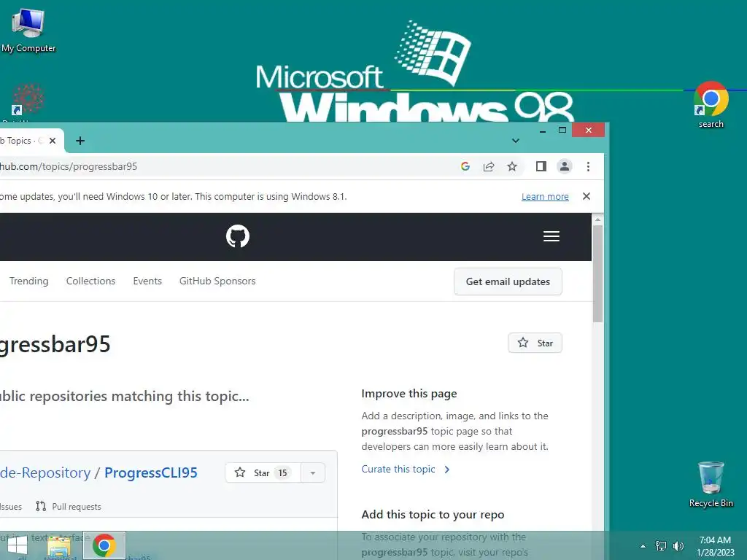The height and width of the screenshot is (560, 747).
Task: Click the 15 star count badge
Action: coord(282,472)
